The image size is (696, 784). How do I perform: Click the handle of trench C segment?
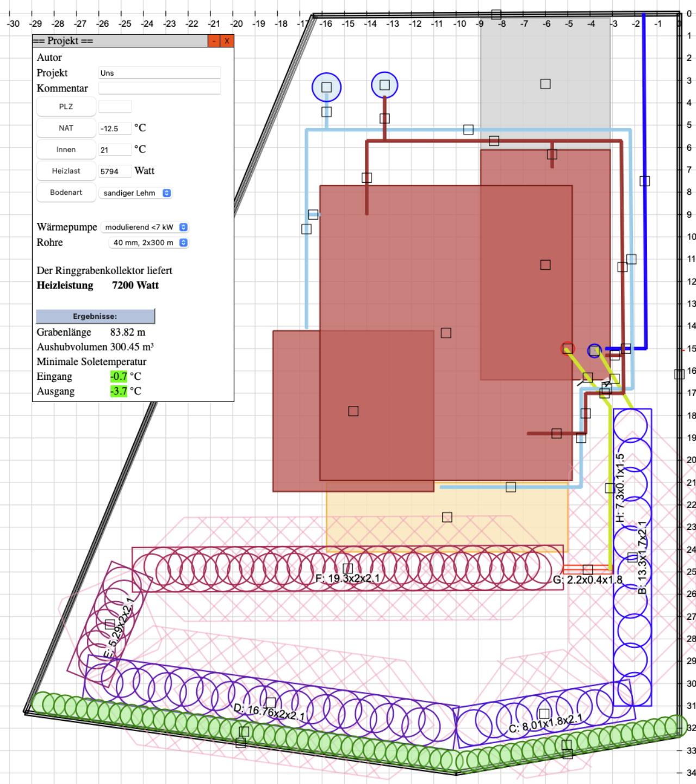point(544,713)
